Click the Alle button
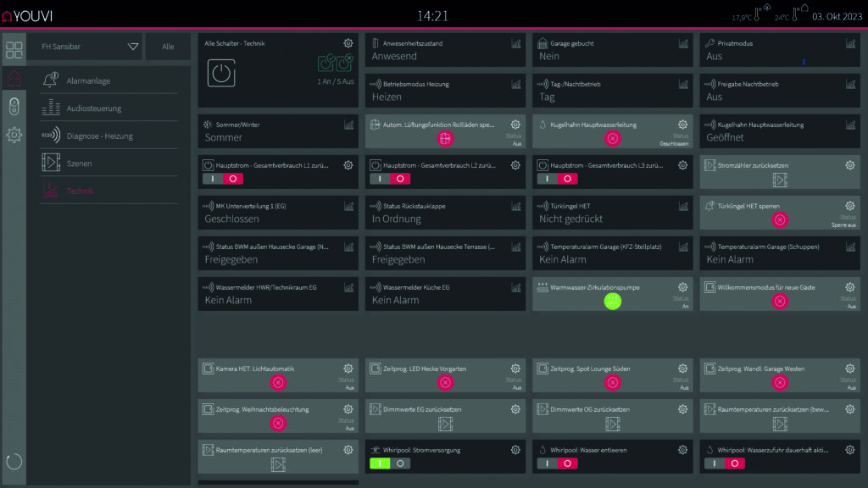The height and width of the screenshot is (488, 868). (168, 47)
